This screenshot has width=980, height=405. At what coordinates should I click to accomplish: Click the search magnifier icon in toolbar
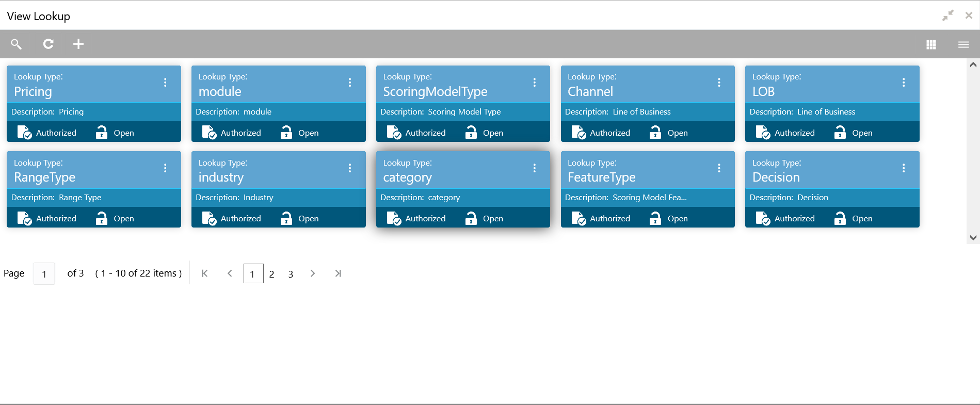[17, 44]
